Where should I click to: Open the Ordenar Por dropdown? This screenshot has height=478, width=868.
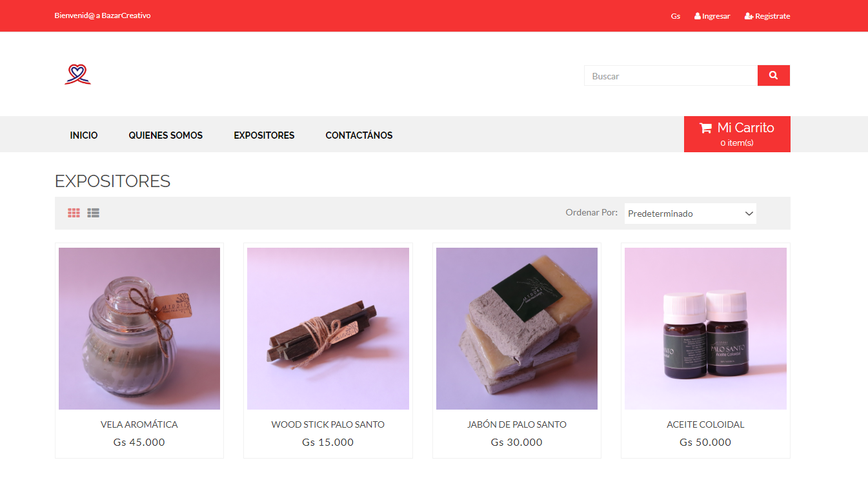(x=690, y=214)
